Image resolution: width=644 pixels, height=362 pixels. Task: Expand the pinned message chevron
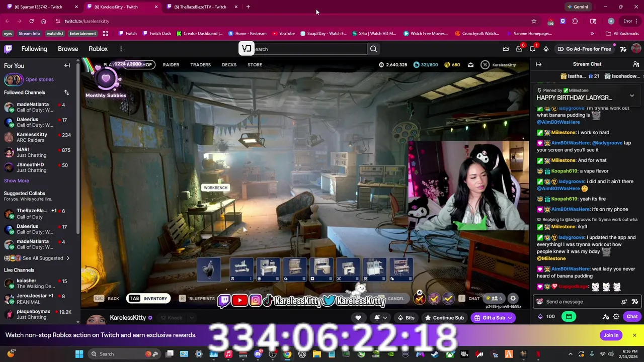(x=632, y=96)
